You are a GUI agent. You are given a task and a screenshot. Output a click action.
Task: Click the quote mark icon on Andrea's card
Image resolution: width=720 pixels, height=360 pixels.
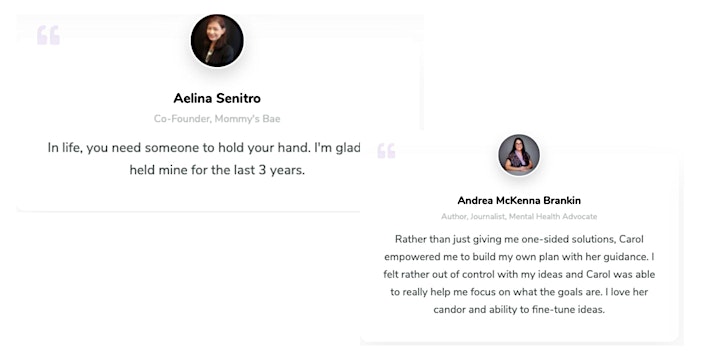point(386,151)
